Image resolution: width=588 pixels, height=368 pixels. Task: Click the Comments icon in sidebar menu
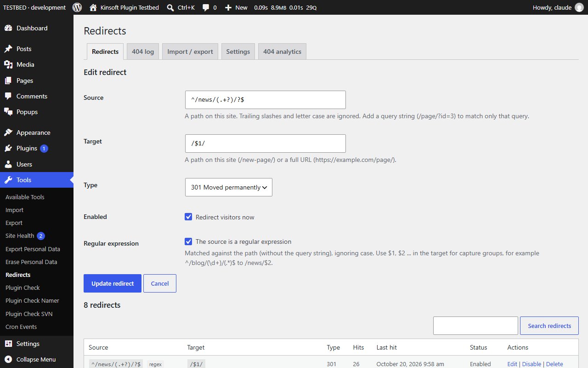8,96
